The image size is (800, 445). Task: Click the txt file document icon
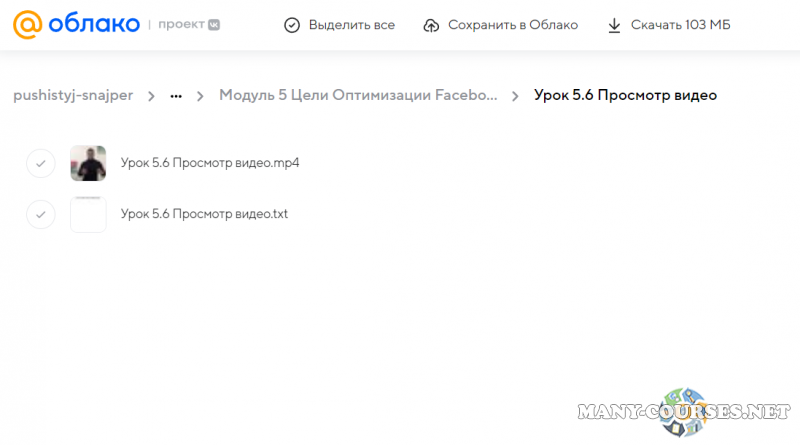coord(88,214)
